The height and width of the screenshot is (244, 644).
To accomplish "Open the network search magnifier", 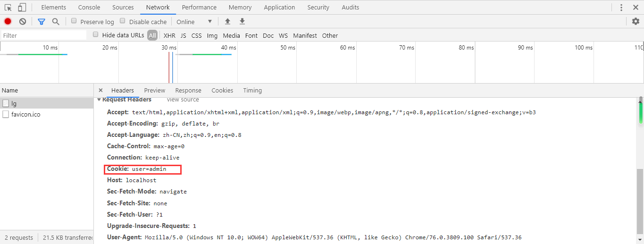I will 56,22.
